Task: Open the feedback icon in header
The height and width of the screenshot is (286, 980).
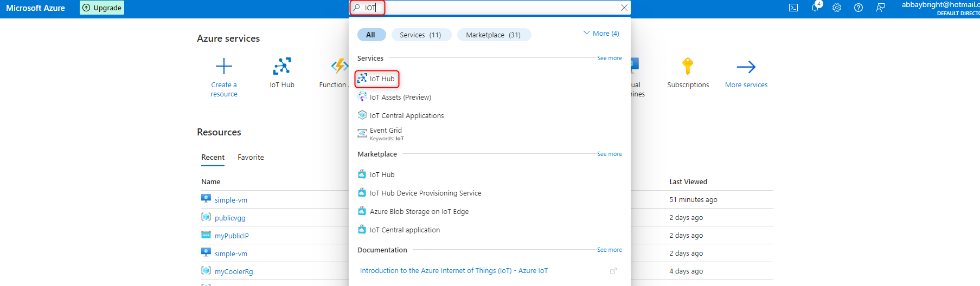Action: pyautogui.click(x=880, y=8)
